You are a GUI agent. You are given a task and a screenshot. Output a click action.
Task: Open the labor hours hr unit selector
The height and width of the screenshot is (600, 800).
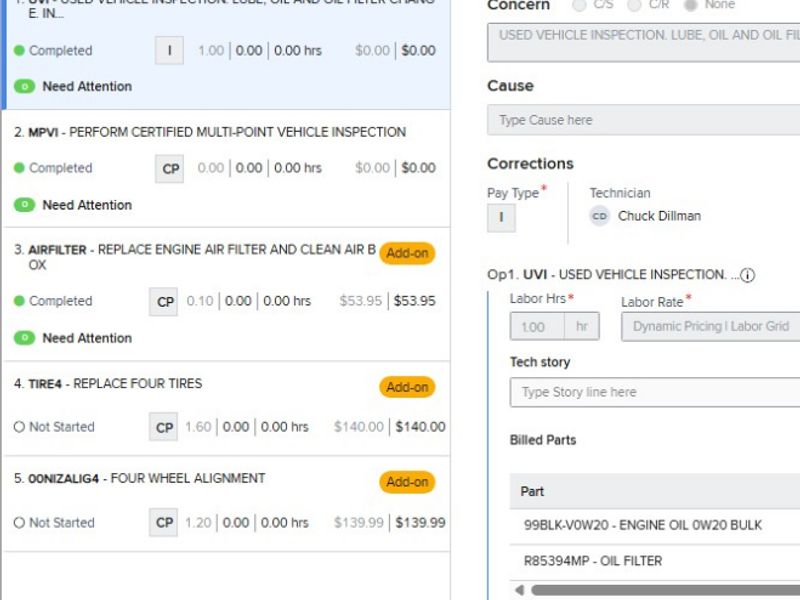(580, 326)
